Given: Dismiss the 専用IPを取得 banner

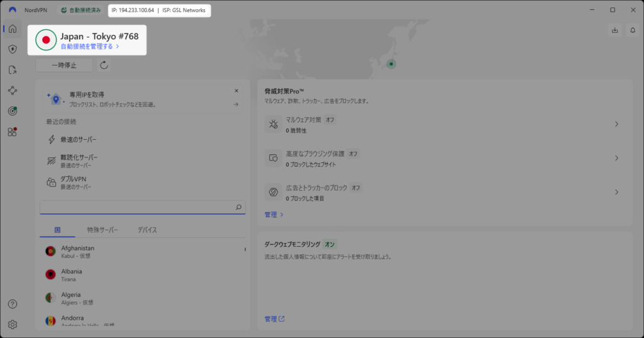Looking at the screenshot, I should point(236,91).
